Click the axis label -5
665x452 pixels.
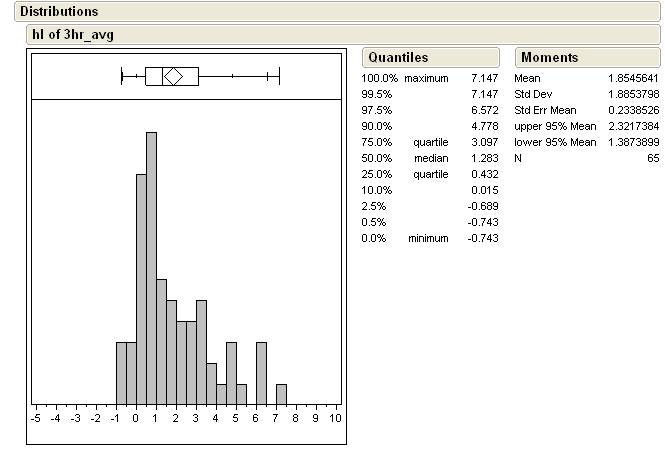(x=36, y=418)
